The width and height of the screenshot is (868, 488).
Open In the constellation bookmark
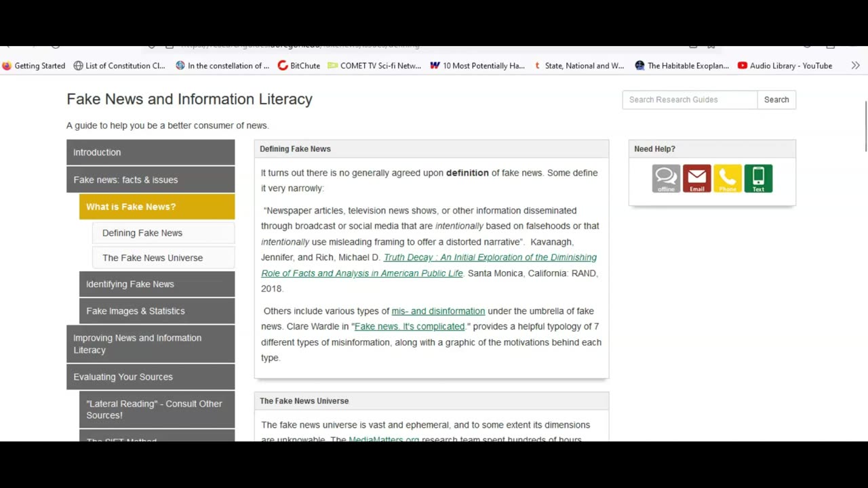tap(222, 66)
